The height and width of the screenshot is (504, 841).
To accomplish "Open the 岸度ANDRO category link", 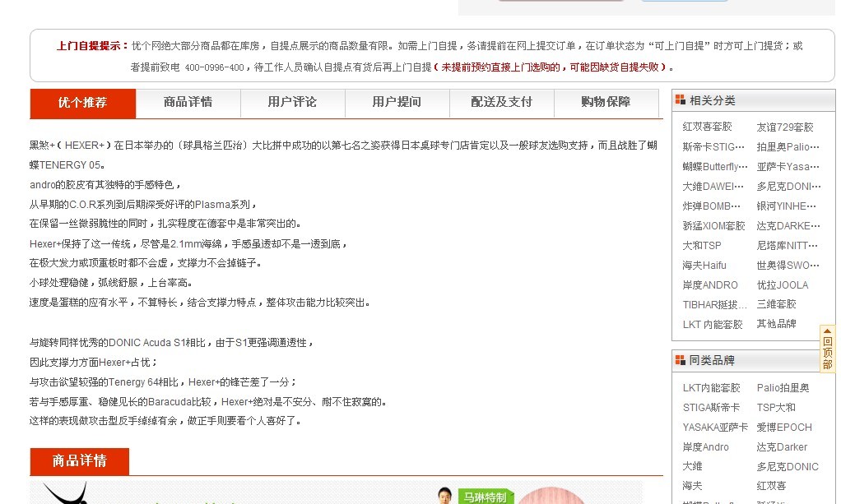I will pyautogui.click(x=710, y=285).
